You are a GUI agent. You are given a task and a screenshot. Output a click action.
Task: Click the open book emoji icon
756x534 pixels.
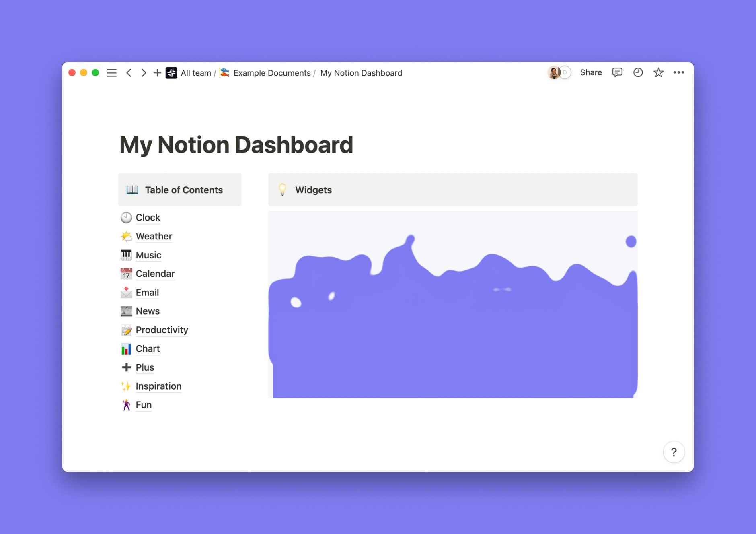[132, 190]
